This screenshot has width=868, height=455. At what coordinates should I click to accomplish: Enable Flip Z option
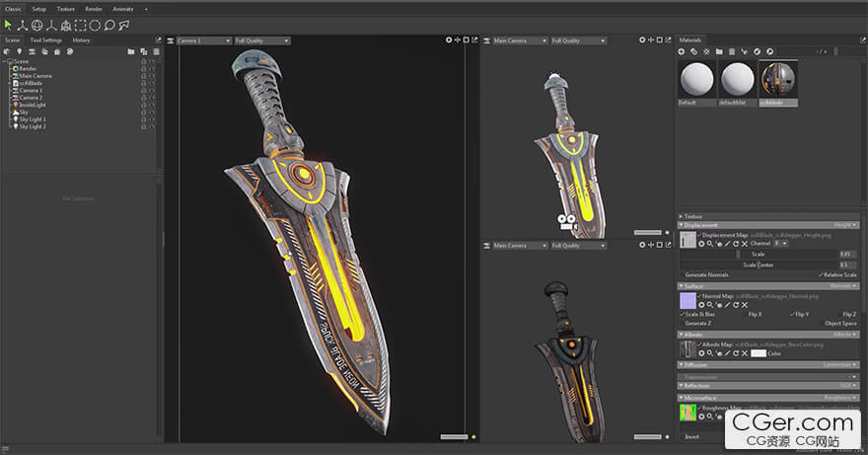tap(847, 314)
